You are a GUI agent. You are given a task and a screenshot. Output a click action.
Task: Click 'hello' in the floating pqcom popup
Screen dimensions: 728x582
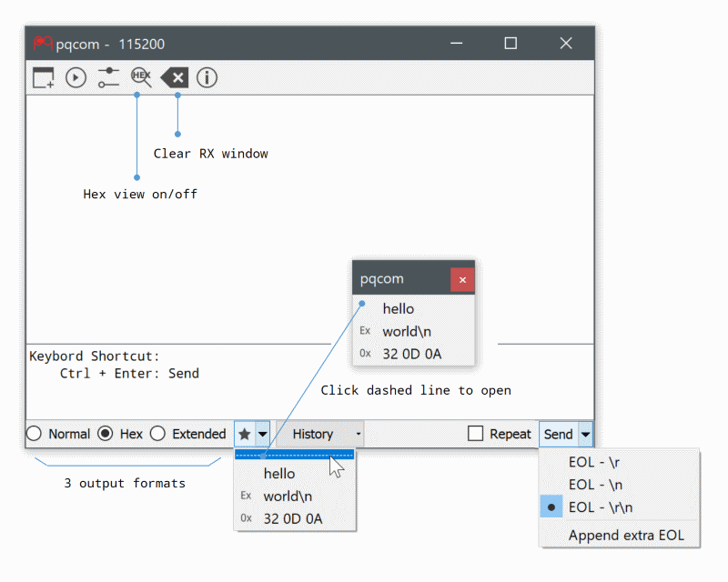pos(413,308)
